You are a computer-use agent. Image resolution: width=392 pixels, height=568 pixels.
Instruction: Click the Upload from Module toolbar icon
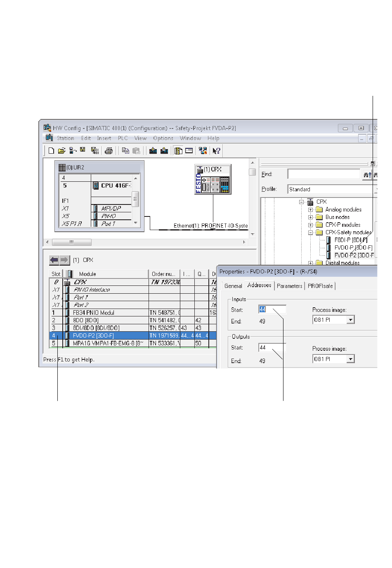(164, 151)
